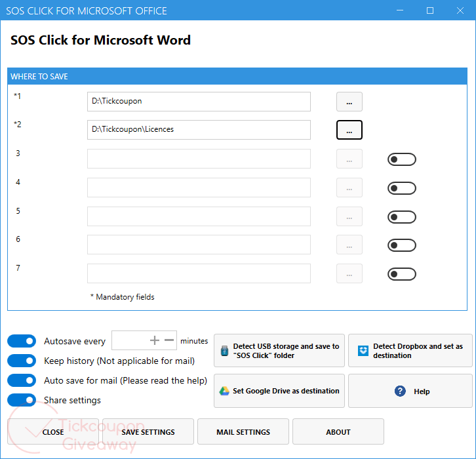The width and height of the screenshot is (476, 459).
Task: Switch off Auto save for mail
Action: [x=22, y=380]
